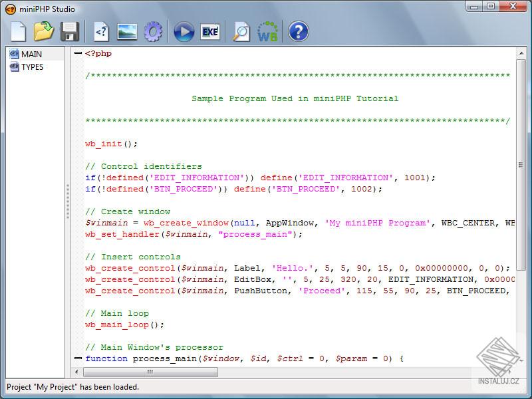This screenshot has height=399, width=532.
Task: Open help using the question mark icon
Action: coord(298,31)
